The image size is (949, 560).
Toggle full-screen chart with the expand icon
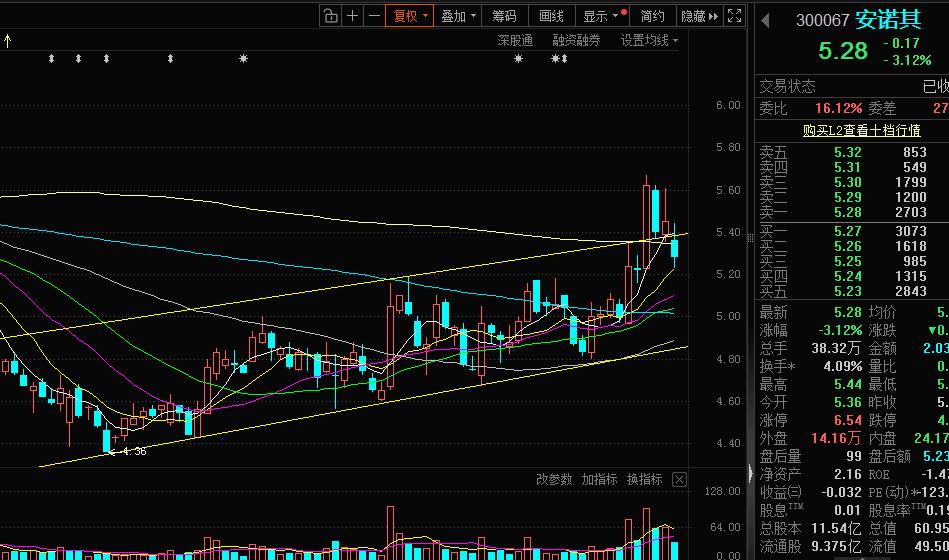click(x=734, y=16)
